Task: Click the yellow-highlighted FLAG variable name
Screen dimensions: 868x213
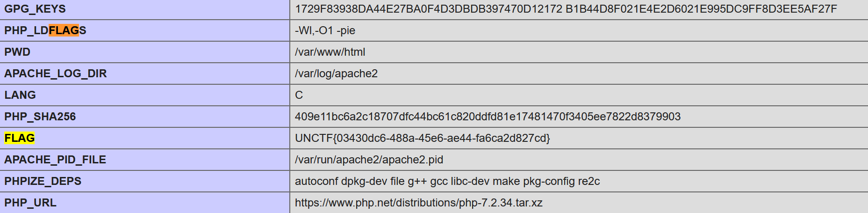Action: click(x=20, y=138)
